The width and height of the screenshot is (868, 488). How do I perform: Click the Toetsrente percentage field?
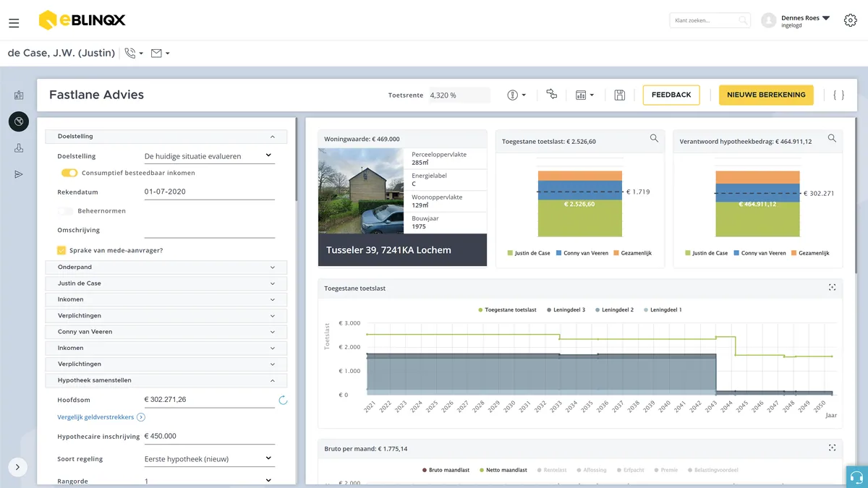tap(459, 95)
